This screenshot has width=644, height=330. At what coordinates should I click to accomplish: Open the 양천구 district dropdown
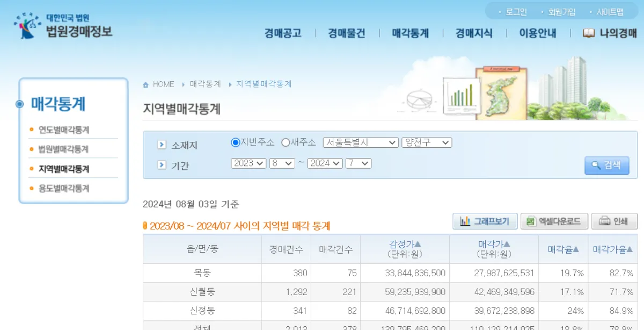click(427, 142)
